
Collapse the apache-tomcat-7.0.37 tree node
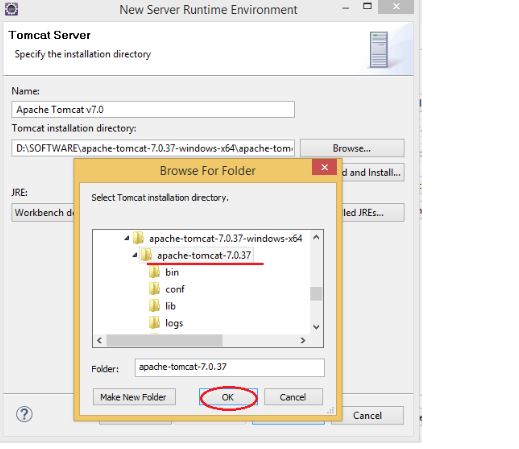(x=135, y=255)
